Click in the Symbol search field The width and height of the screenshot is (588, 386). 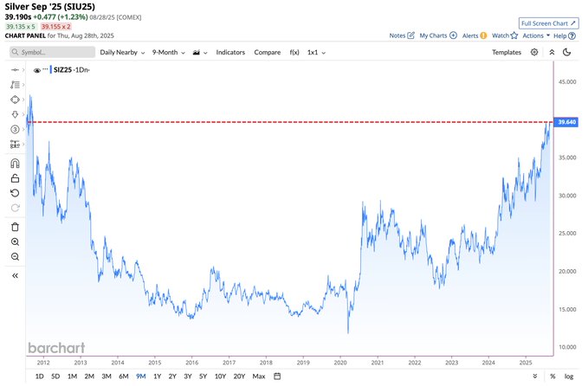click(x=53, y=52)
